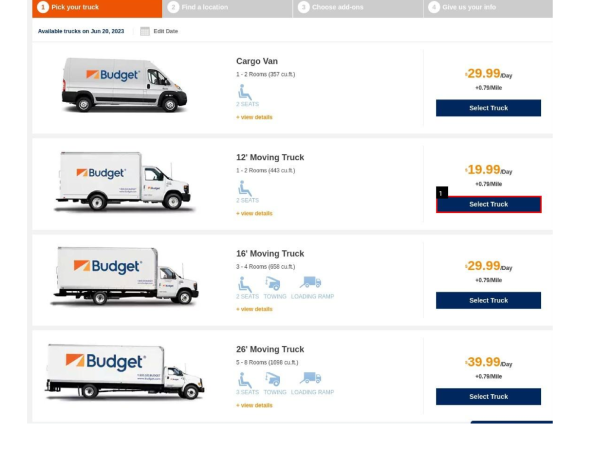598x449 pixels.
Task: Click the Cargo Van seats icon
Action: tap(245, 92)
